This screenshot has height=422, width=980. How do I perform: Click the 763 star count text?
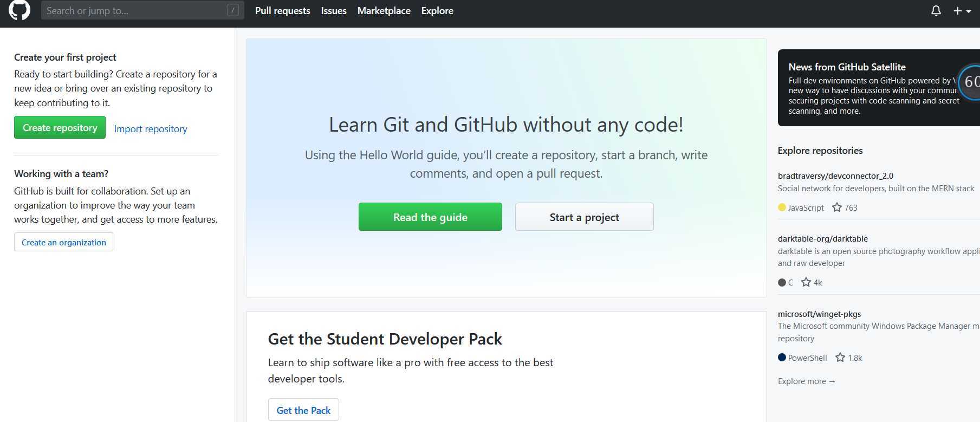[851, 207]
